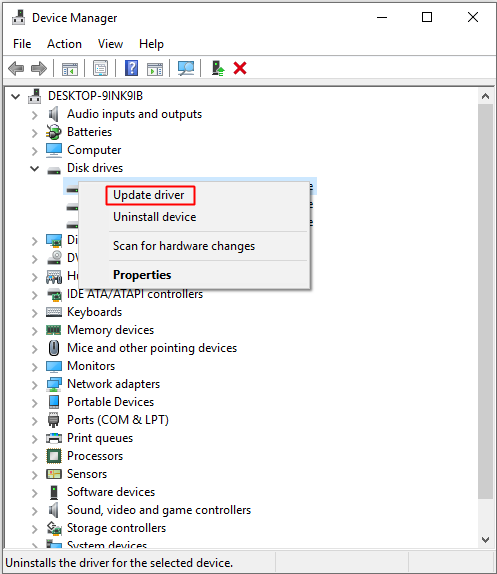The height and width of the screenshot is (574, 497).
Task: Click the Scan for hardware changes monitor icon
Action: 186,68
